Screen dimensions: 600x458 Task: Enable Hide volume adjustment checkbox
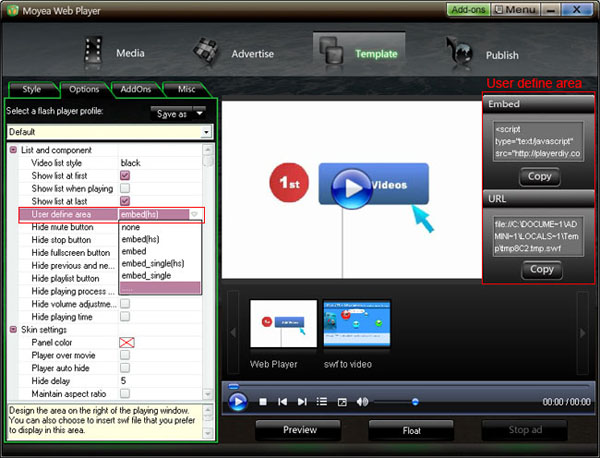125,304
